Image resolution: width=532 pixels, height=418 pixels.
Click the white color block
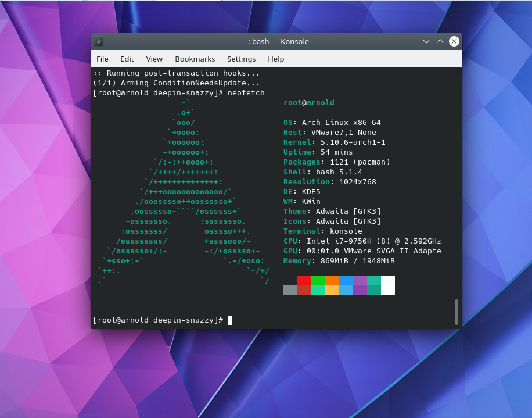click(x=388, y=285)
